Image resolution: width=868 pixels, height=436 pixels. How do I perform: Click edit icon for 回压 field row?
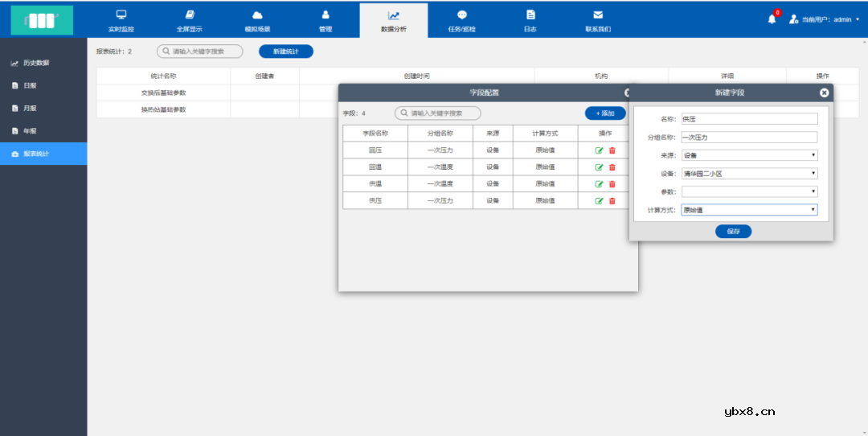[599, 150]
